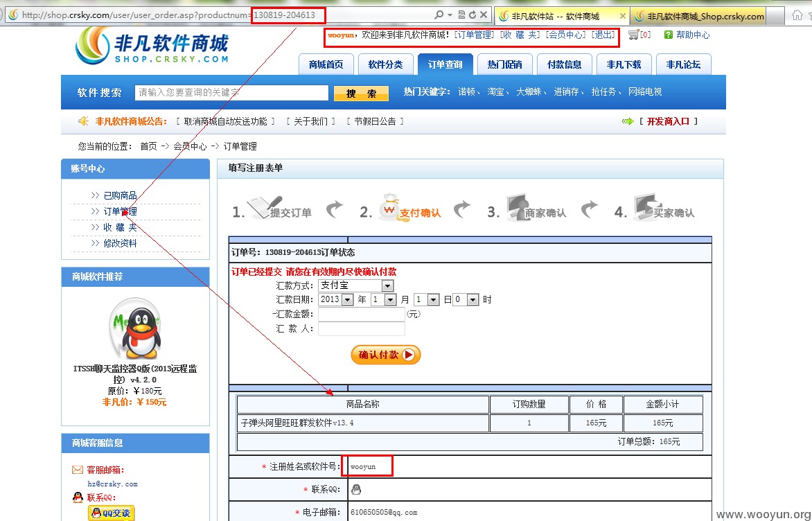812x521 pixels.
Task: Close the 非凡软件站 -- 软件商城 tab
Action: tap(622, 16)
